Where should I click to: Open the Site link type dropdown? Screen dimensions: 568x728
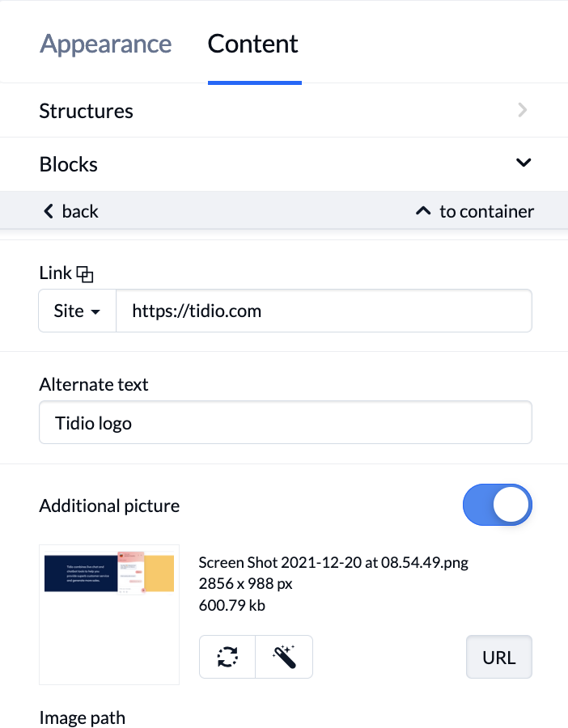[x=77, y=311]
